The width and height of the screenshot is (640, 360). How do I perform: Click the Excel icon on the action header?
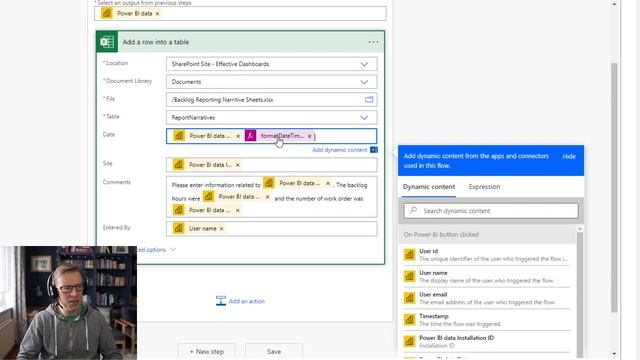click(107, 42)
